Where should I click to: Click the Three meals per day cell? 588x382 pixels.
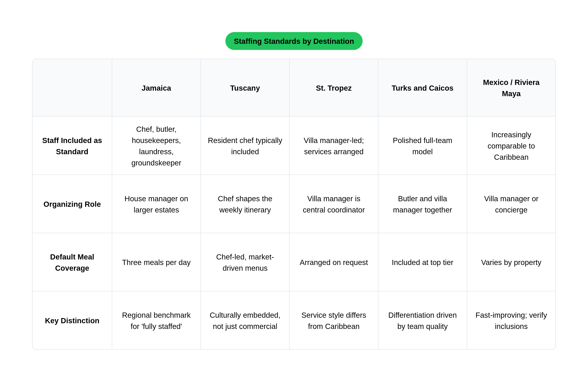click(156, 262)
